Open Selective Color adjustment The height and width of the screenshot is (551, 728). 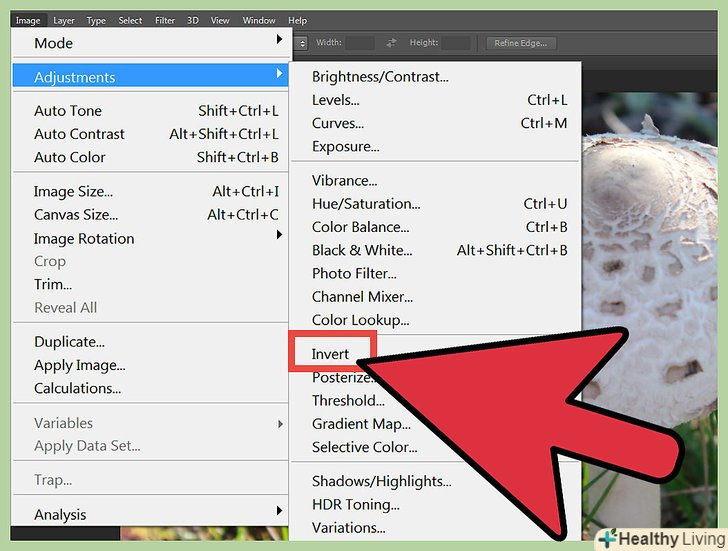pos(364,447)
